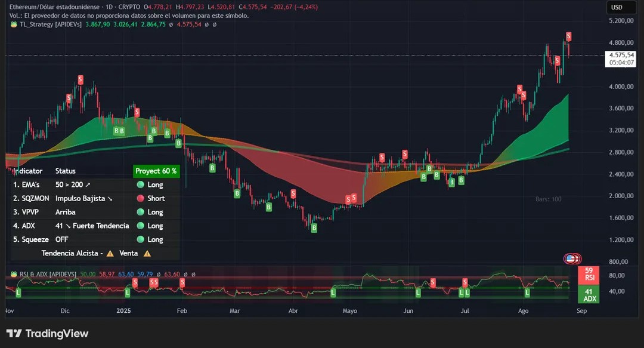
Task: Click the green ADX 41 value box
Action: [589, 295]
